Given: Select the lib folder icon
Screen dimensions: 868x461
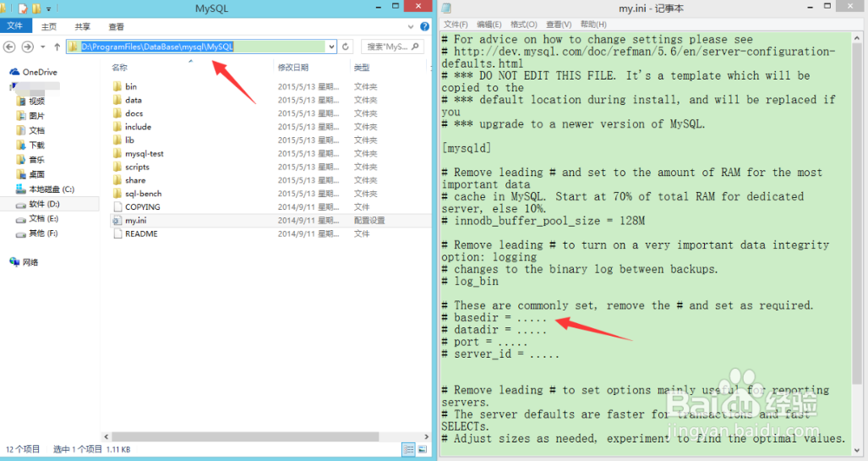Looking at the screenshot, I should click(117, 140).
